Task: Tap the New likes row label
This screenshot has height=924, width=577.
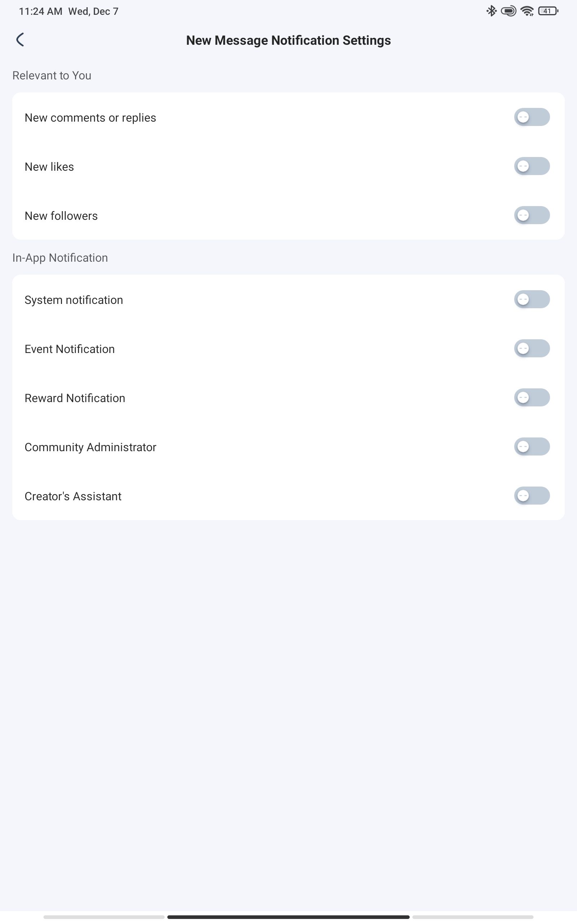Action: click(x=49, y=167)
